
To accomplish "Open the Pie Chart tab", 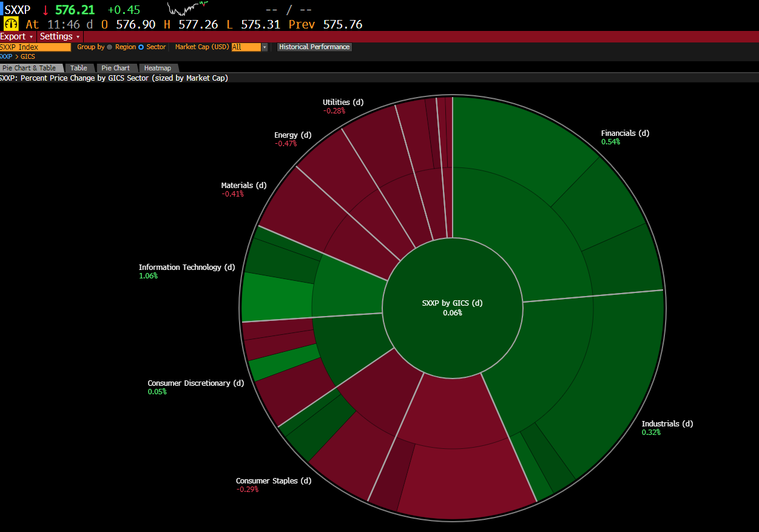I will point(115,68).
